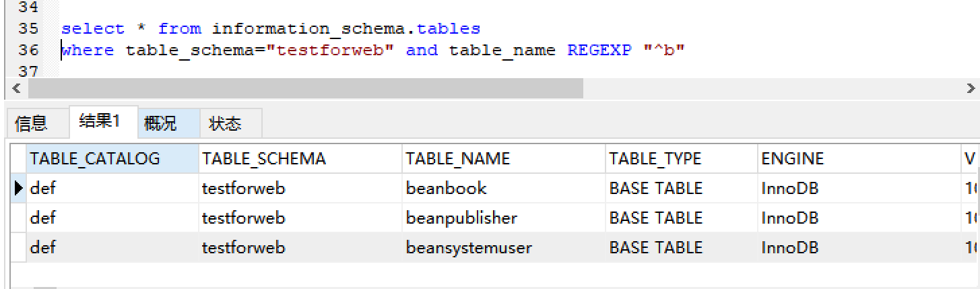Click the "testforweb" string in the query
980x289 pixels.
pos(330,51)
